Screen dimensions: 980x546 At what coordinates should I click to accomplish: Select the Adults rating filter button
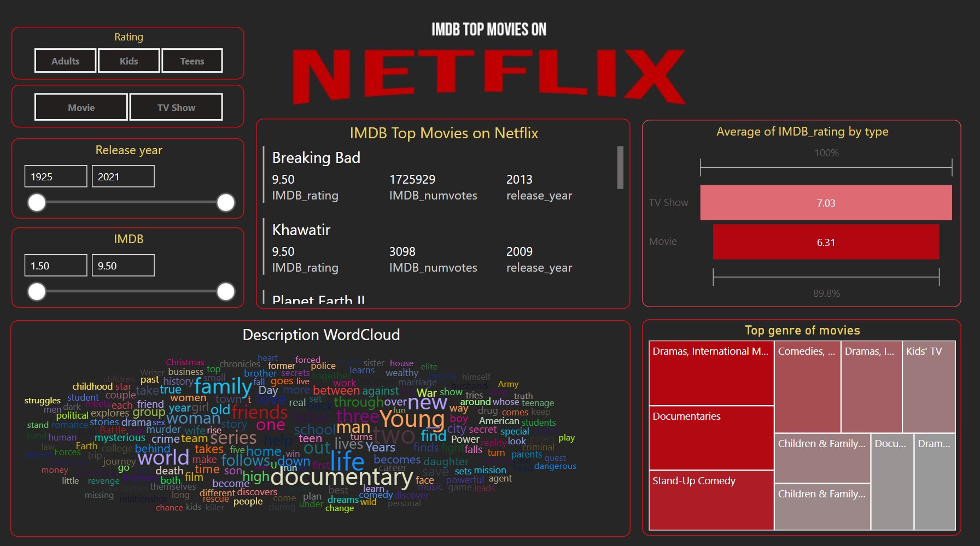click(66, 61)
